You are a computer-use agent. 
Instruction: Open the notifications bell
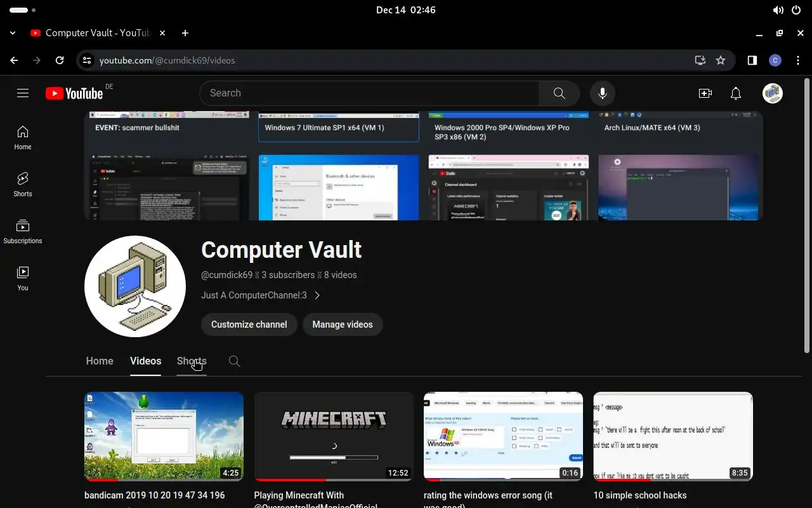[736, 93]
